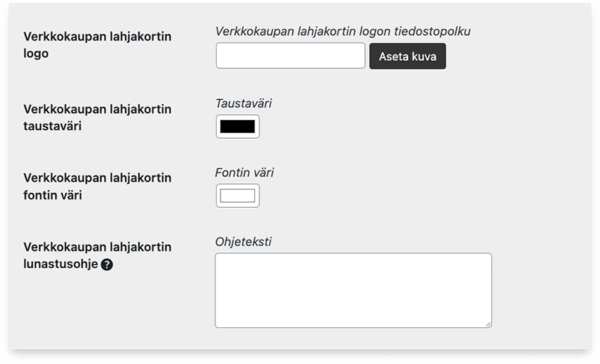Click the resize grip of the Ohjeteksti textarea
This screenshot has height=364, width=600.
(488, 324)
